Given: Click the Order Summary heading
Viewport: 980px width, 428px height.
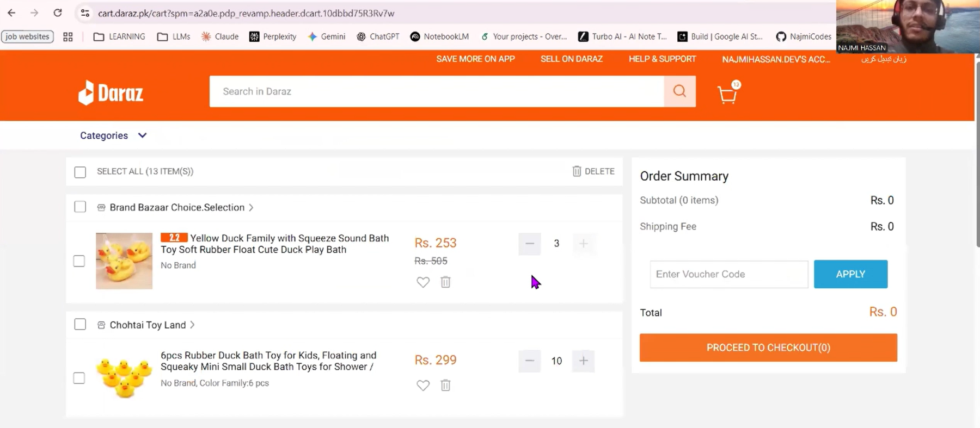Looking at the screenshot, I should click(684, 176).
